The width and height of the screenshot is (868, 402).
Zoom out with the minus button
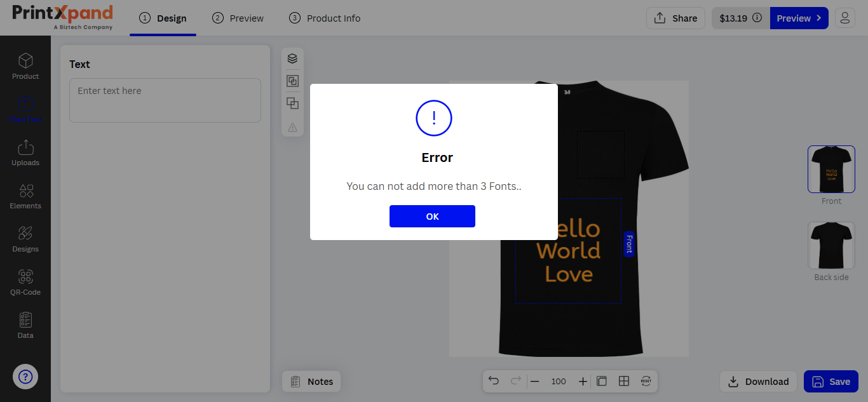(534, 381)
